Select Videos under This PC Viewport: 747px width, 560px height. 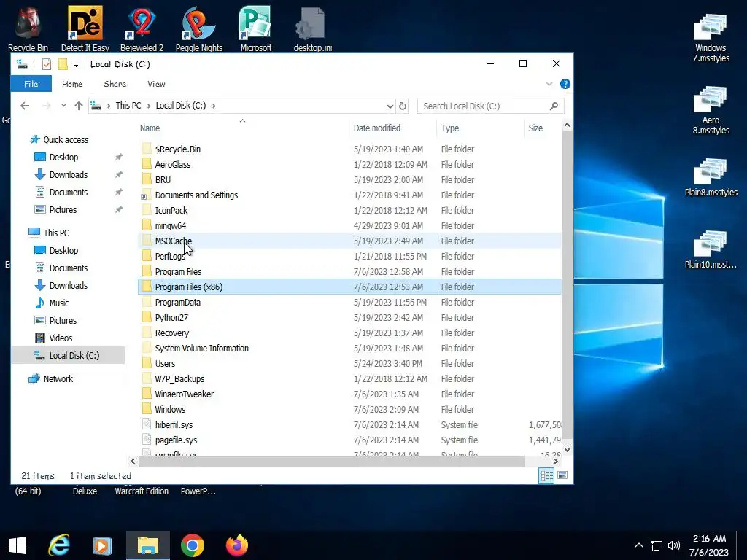tap(61, 338)
